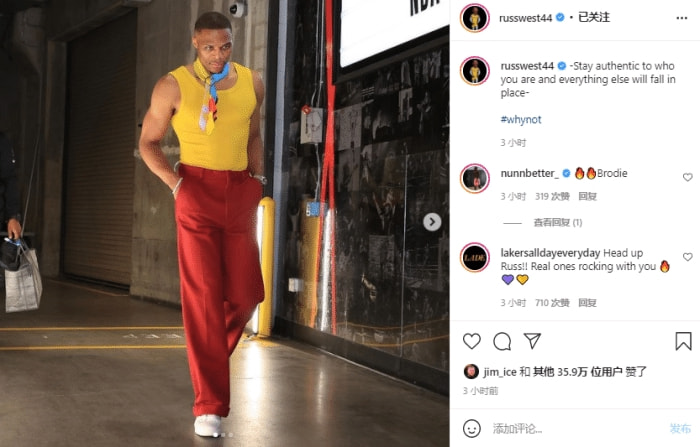Screen dimensions: 700x447
Task: Like lakersalldayeveryday comment with heart
Action: click(x=688, y=257)
